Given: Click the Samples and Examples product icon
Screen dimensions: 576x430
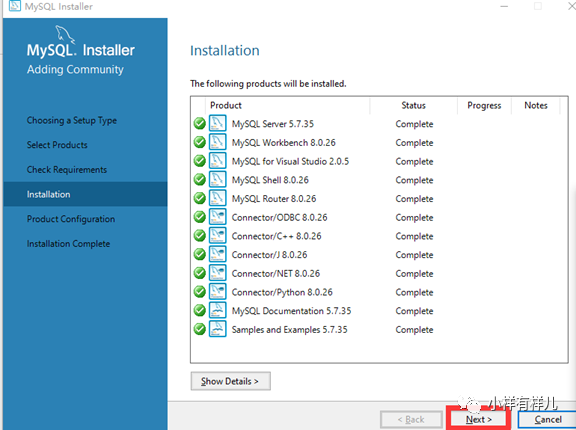Looking at the screenshot, I should (x=217, y=329).
